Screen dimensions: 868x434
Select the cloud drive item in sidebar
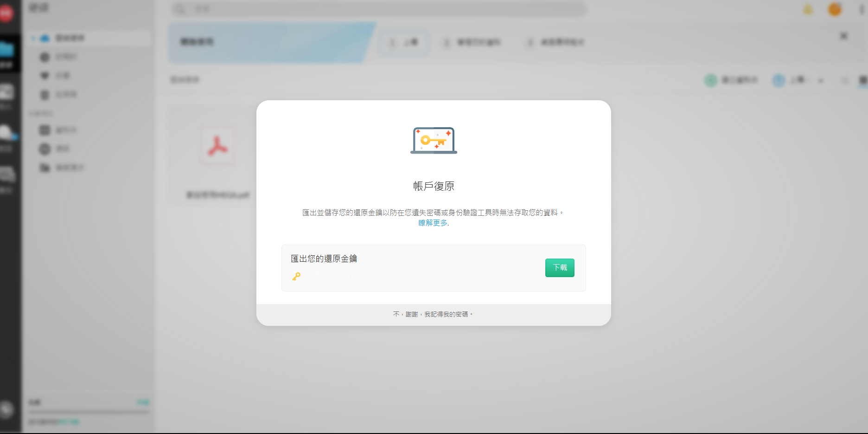click(x=70, y=38)
